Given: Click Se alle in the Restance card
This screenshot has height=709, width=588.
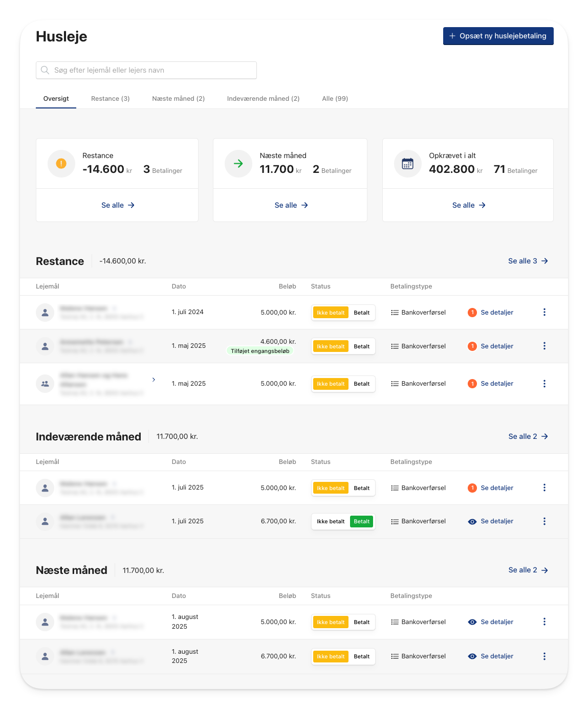Looking at the screenshot, I should point(118,205).
